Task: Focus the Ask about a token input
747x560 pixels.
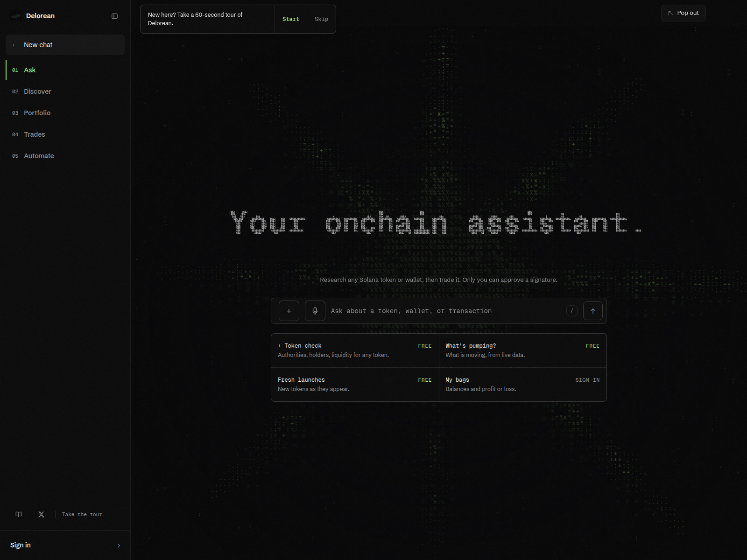Action: click(446, 311)
